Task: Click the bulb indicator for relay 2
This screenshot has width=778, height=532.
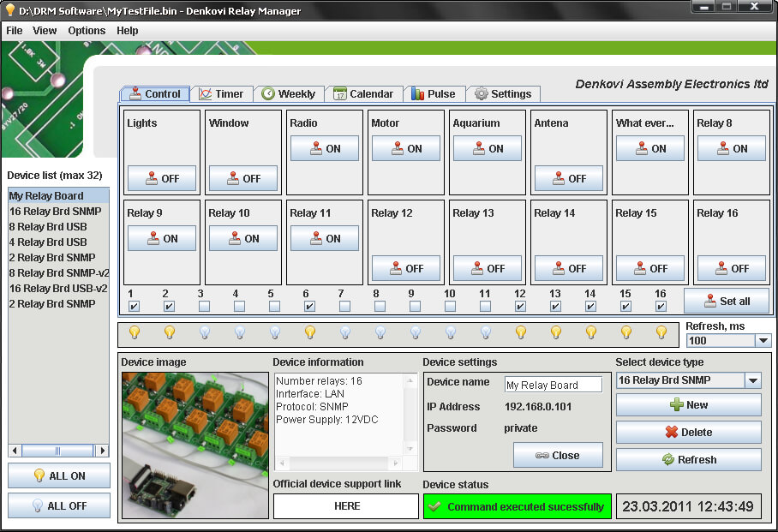Action: pos(169,332)
